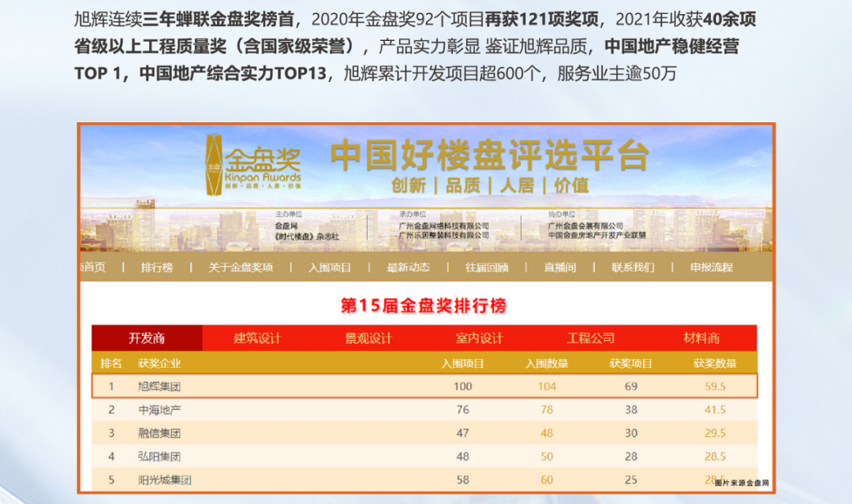The height and width of the screenshot is (504, 852).
Task: Switch to the 建筑设计 tab
Action: point(257,338)
